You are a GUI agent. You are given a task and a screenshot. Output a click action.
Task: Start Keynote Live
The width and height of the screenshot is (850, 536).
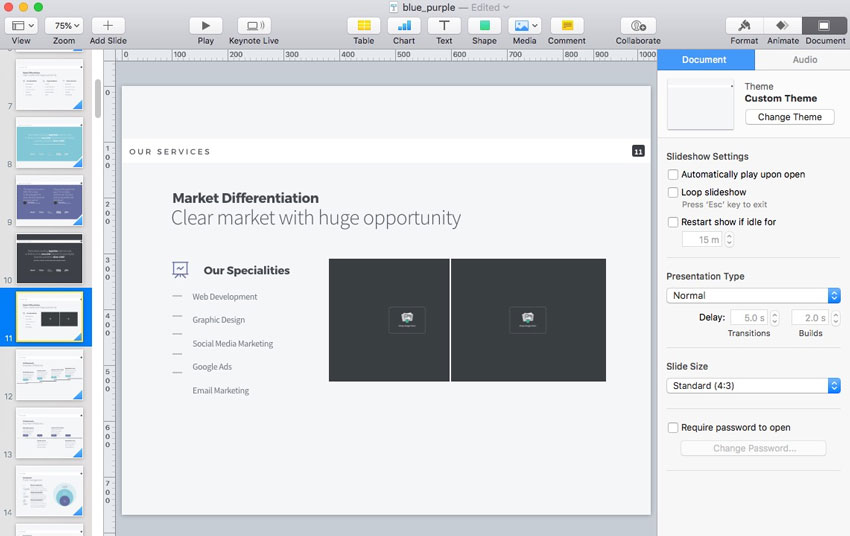(254, 25)
